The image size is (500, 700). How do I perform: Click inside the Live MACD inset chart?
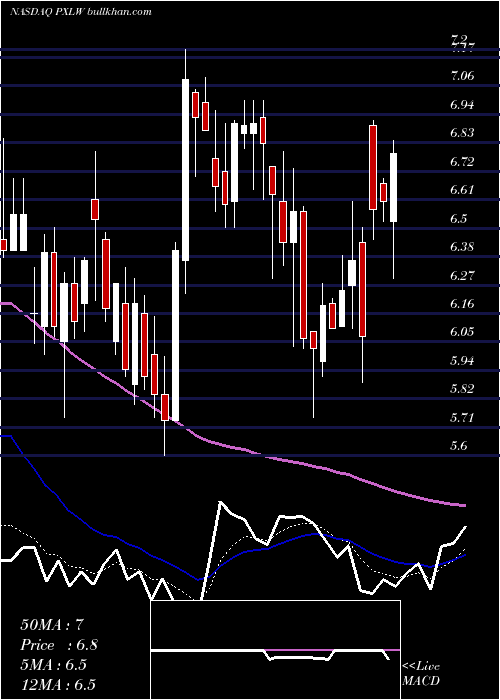tap(275, 650)
